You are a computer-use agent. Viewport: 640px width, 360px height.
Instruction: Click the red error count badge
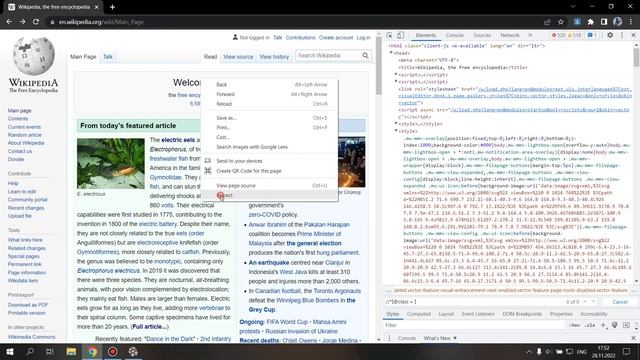pos(558,36)
